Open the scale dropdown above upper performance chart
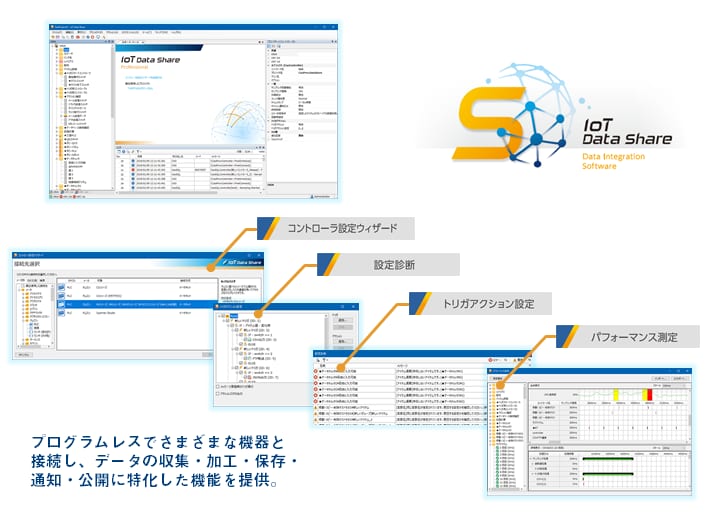Image resolution: width=708 pixels, height=520 pixels. (x=676, y=385)
